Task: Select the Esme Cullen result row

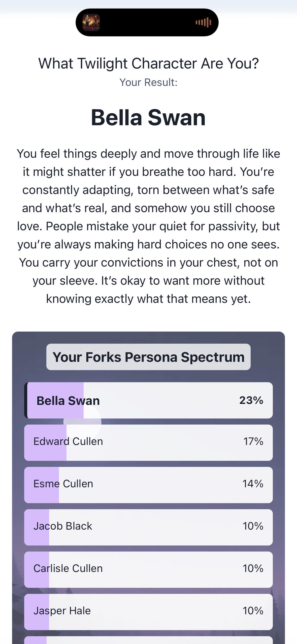Action: click(148, 484)
